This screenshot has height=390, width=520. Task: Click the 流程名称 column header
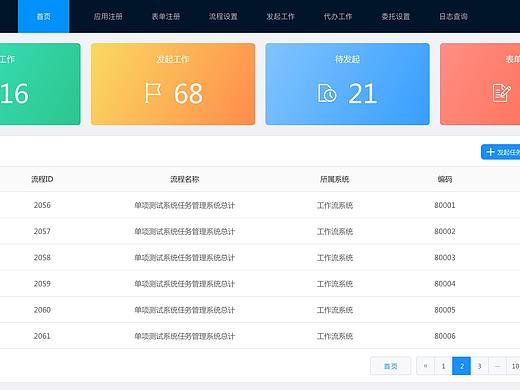point(185,179)
